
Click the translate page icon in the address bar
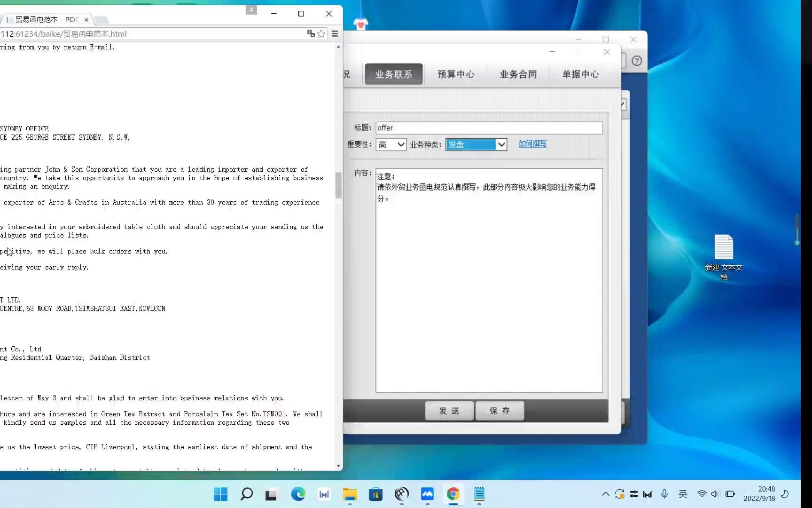point(311,33)
